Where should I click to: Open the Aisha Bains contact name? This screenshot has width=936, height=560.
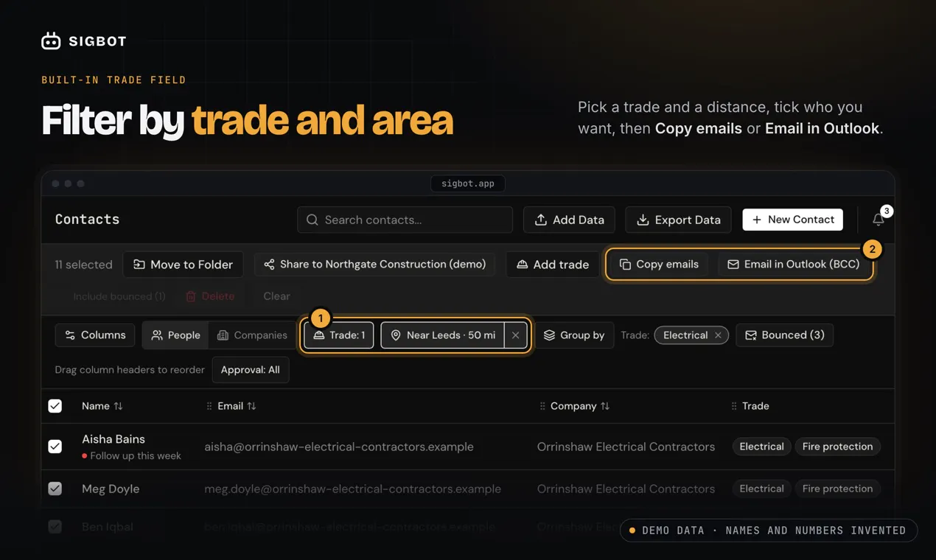(x=113, y=439)
